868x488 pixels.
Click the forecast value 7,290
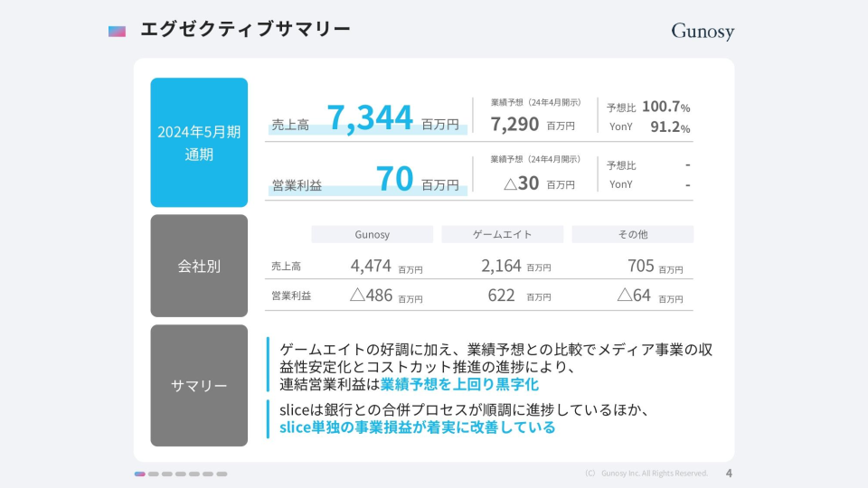click(x=514, y=124)
